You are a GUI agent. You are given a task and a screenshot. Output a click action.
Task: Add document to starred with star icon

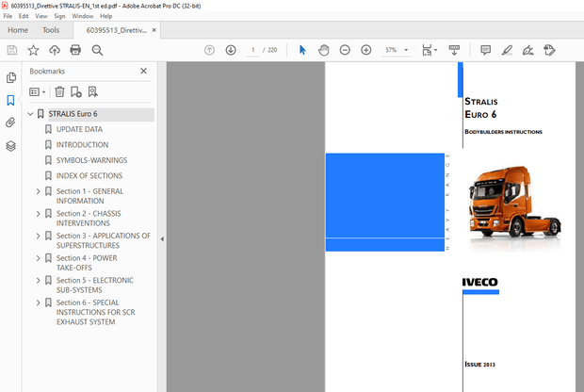click(x=33, y=50)
